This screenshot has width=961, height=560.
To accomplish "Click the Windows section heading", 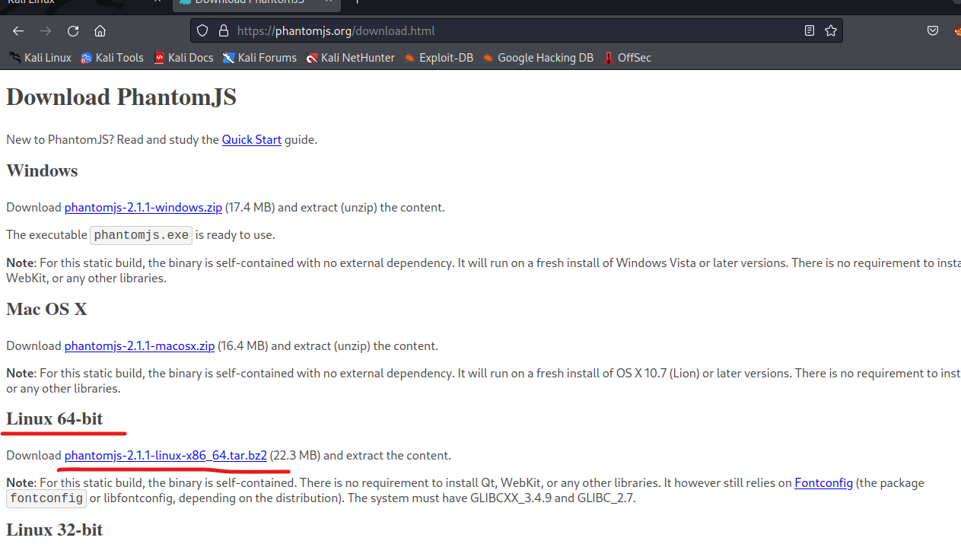I will pyautogui.click(x=42, y=170).
